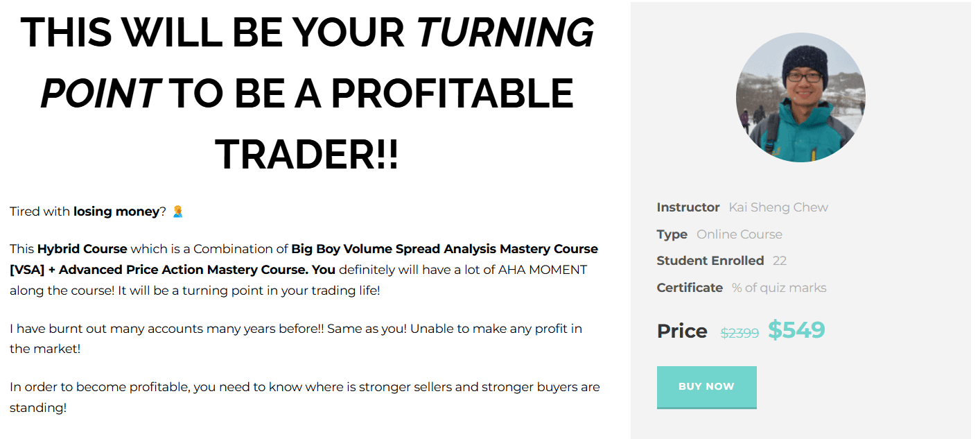980x439 pixels.
Task: Click the "Certificate" label
Action: pyautogui.click(x=690, y=288)
